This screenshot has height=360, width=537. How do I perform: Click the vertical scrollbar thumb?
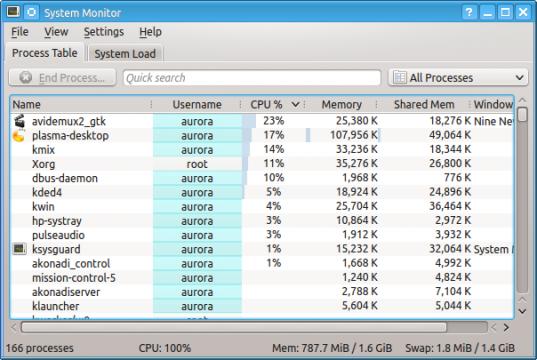tap(522, 114)
